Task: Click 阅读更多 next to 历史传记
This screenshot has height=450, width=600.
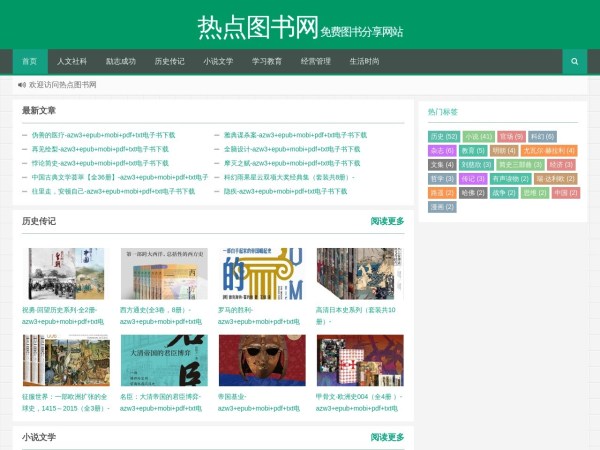Action: coord(387,221)
